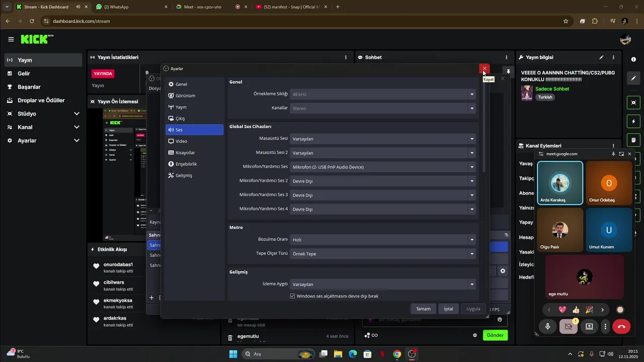Switch to WhatsApp browser tab
644x362 pixels.
(131, 7)
